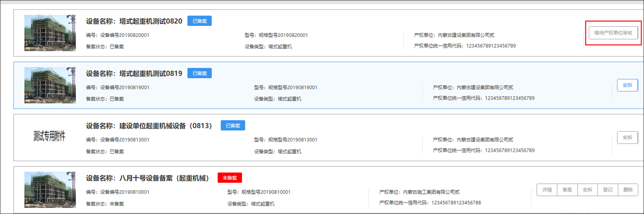Click 型号 规格型号20190820001
Image resolution: width=644 pixels, height=214 pixels.
pos(276,35)
